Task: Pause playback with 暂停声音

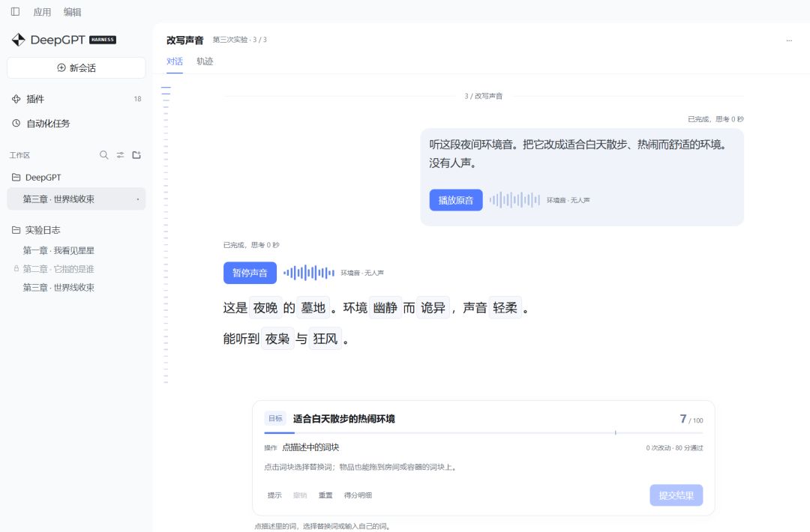Action: 250,273
